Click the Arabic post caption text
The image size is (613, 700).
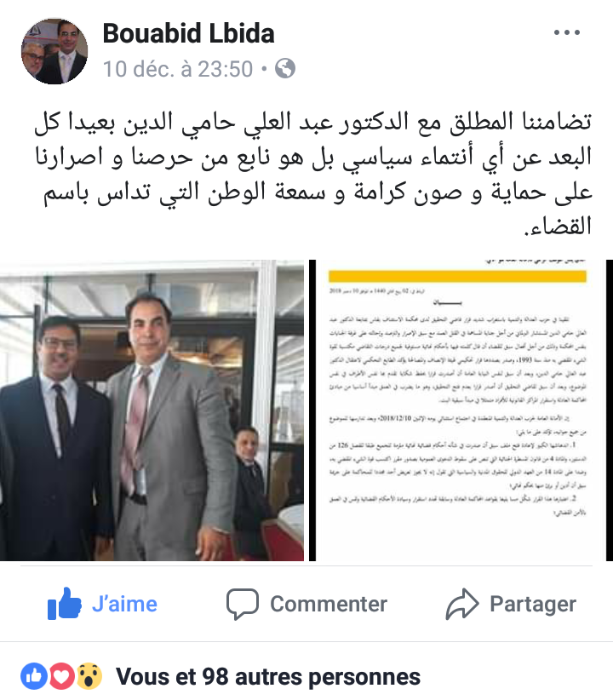(x=313, y=174)
